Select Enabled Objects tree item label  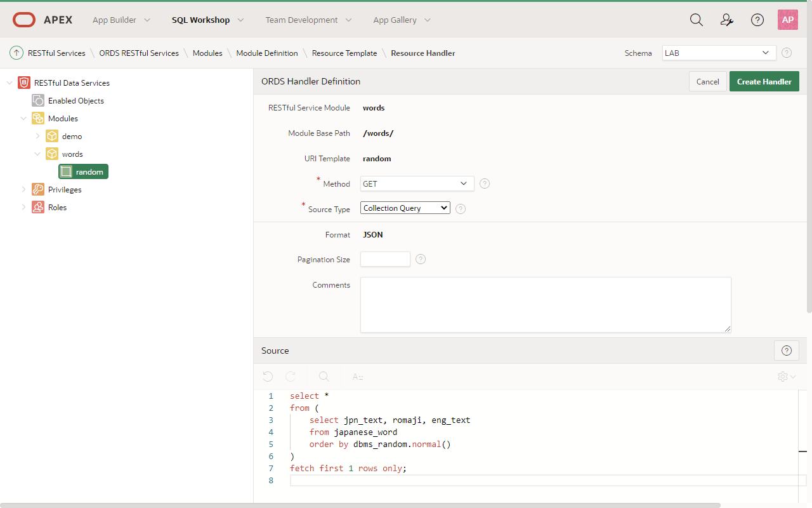pyautogui.click(x=76, y=100)
